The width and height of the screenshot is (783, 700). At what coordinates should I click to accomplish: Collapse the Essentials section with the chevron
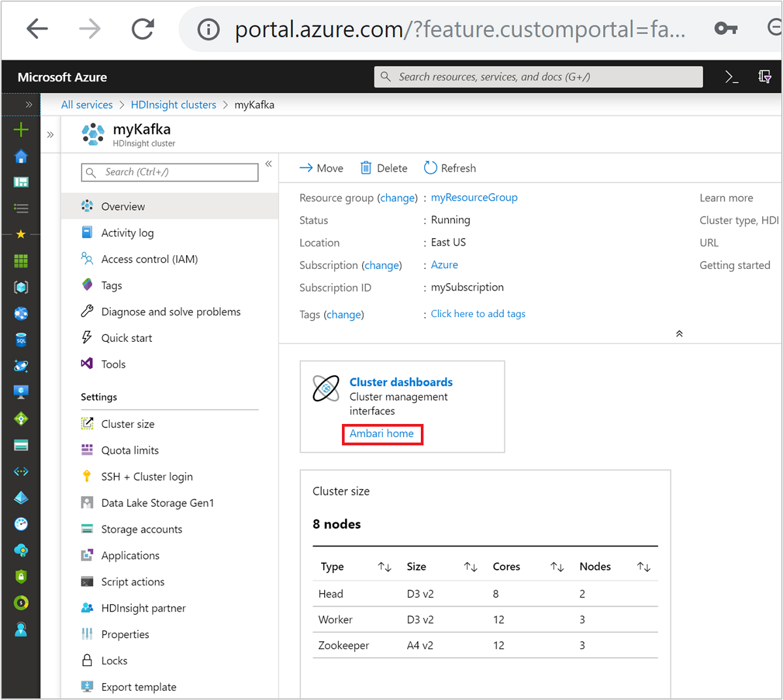coord(679,333)
